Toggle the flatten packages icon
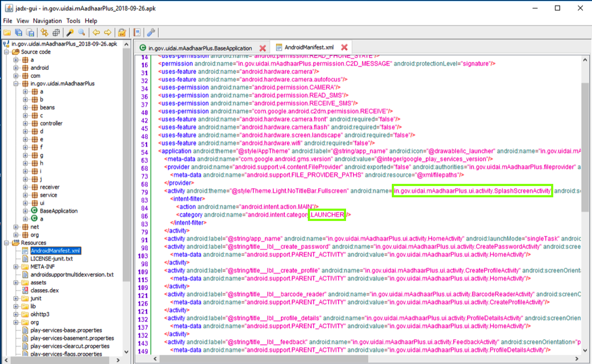The width and height of the screenshot is (592, 364). tap(56, 33)
